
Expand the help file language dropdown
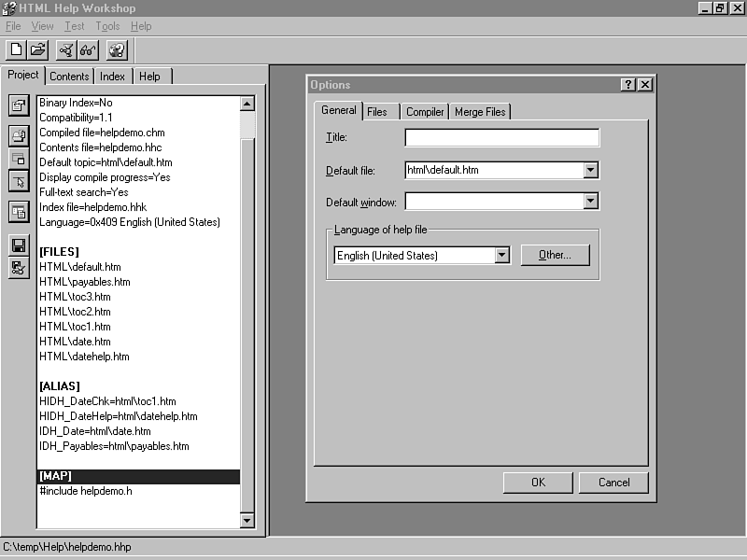coord(502,255)
